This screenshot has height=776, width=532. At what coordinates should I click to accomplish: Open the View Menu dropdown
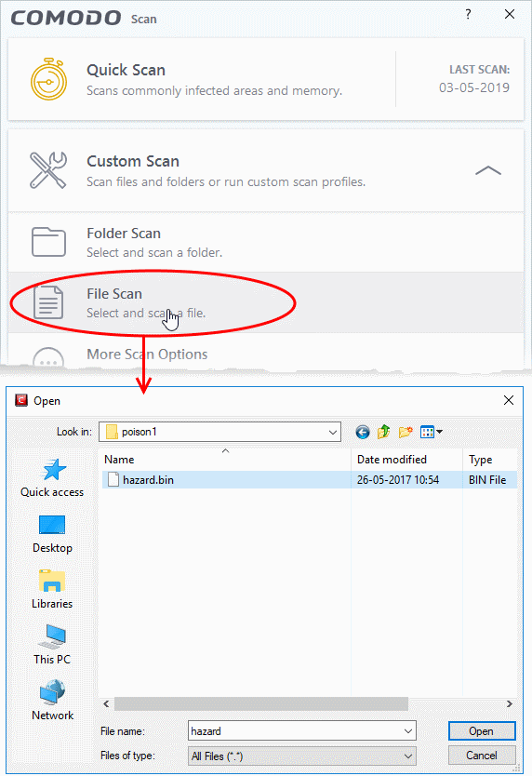(x=431, y=432)
